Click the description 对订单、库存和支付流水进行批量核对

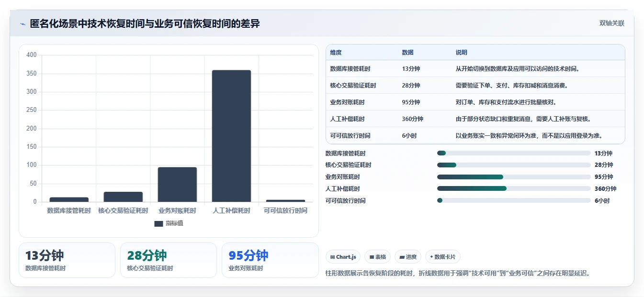(506, 102)
